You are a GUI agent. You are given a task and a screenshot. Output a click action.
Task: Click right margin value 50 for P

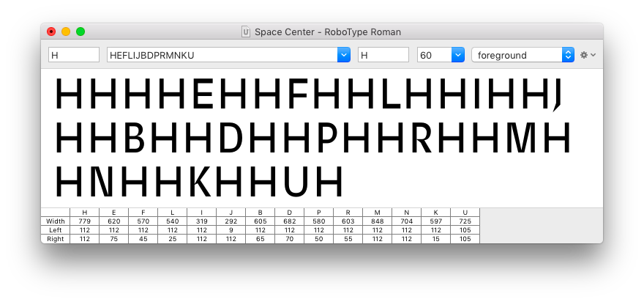[319, 239]
